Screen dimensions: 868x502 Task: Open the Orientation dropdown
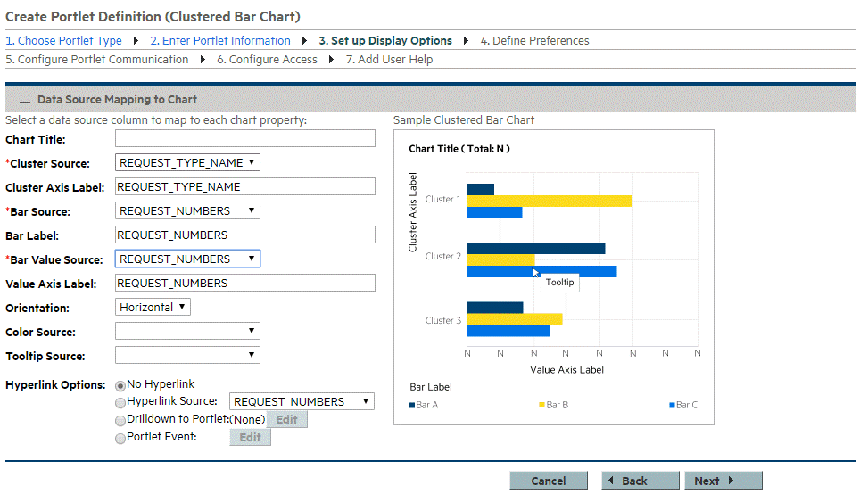[153, 307]
